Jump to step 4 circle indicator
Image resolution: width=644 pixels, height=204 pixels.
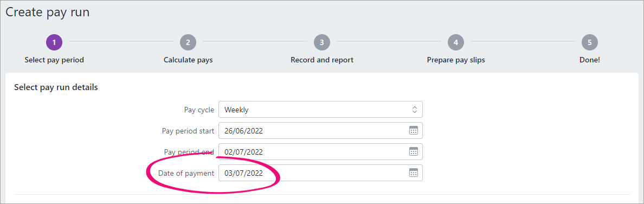pyautogui.click(x=456, y=42)
